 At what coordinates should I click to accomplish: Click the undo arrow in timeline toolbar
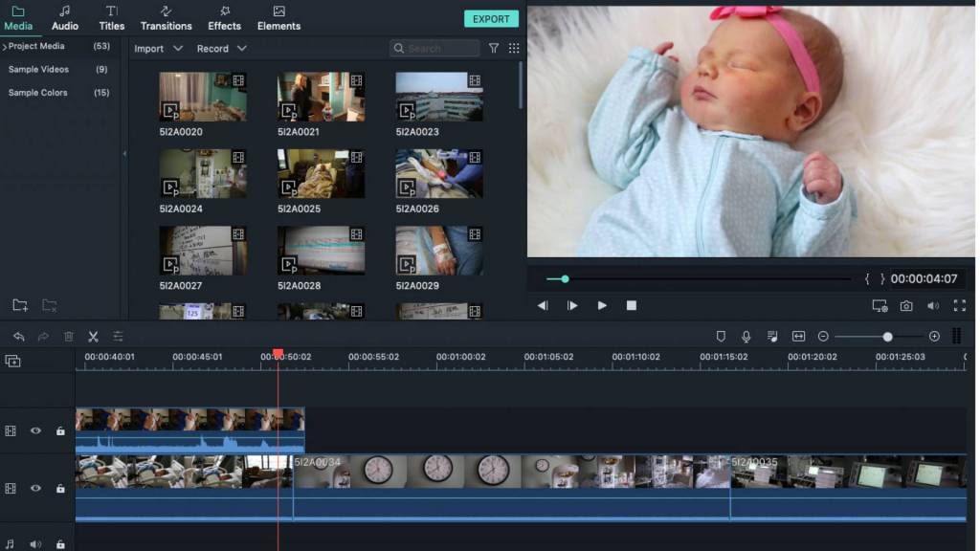pos(18,336)
